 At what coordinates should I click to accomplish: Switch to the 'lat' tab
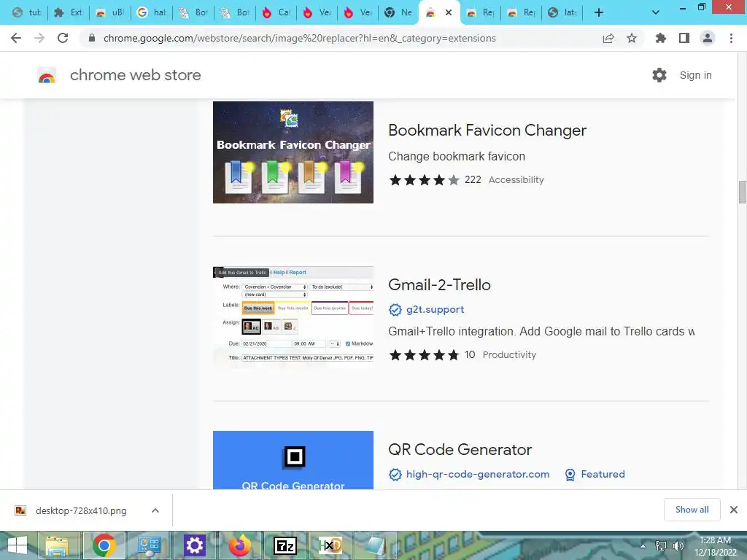562,12
